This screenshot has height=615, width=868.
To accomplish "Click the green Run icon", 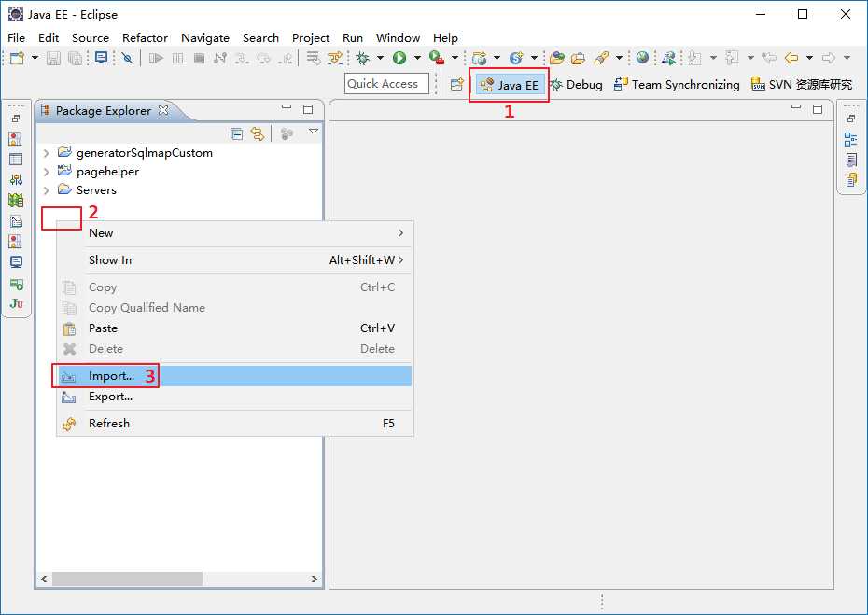I will pyautogui.click(x=399, y=58).
